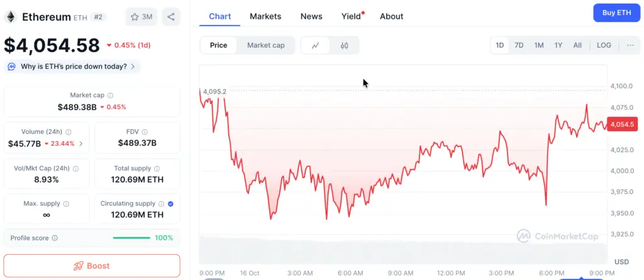This screenshot has height=280, width=644.
Task: Click the Volume (24h) info icon
Action: (x=69, y=132)
